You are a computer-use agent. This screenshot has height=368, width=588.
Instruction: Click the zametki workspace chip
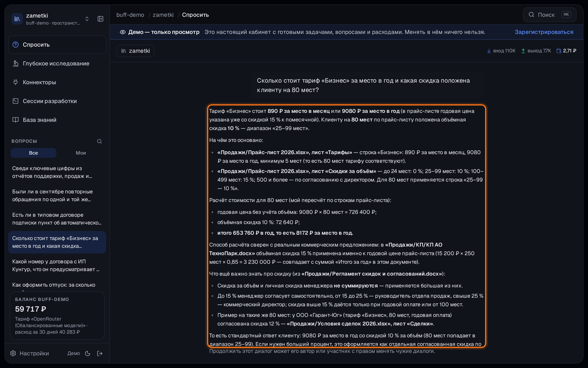[x=135, y=51]
